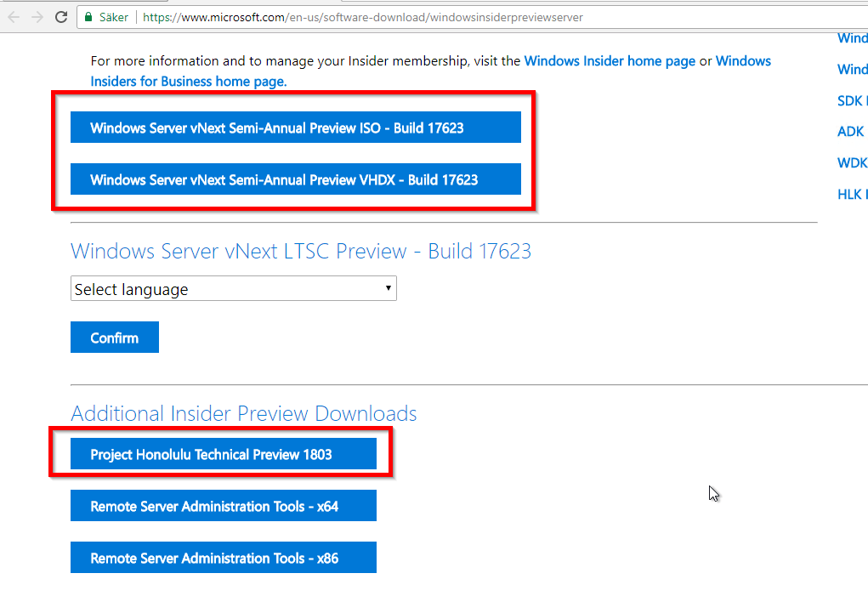
Task: Download the Semi-Annual Preview VHDX Build 17623
Action: 295,179
